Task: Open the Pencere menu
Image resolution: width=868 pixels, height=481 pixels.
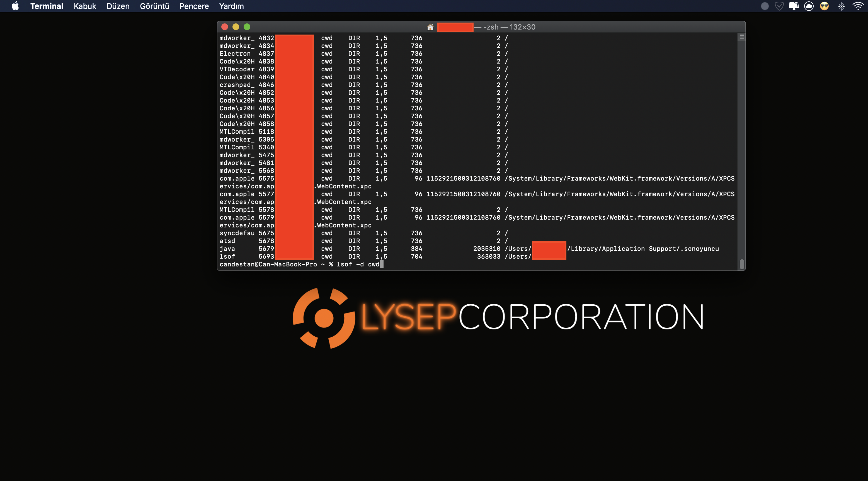Action: point(194,6)
